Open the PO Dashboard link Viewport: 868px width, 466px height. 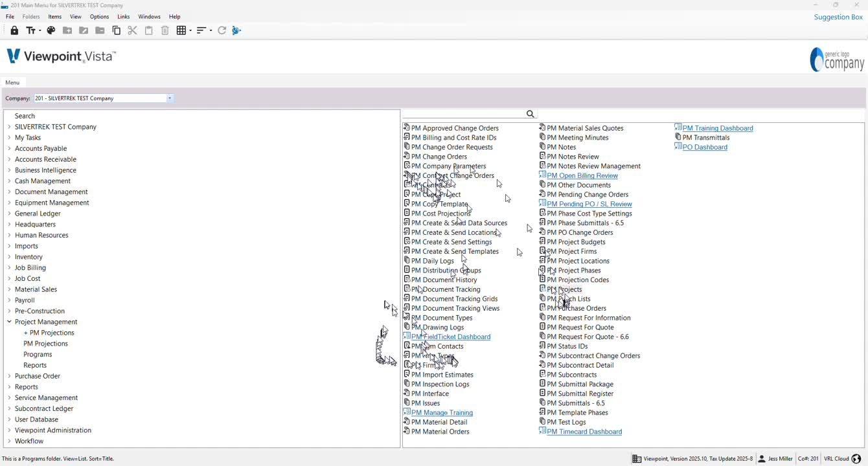point(705,147)
